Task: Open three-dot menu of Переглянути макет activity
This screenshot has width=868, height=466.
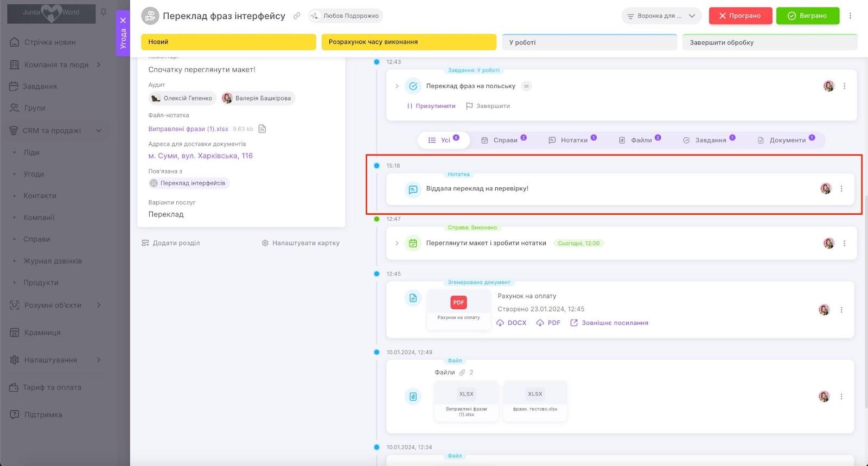Action: point(844,244)
